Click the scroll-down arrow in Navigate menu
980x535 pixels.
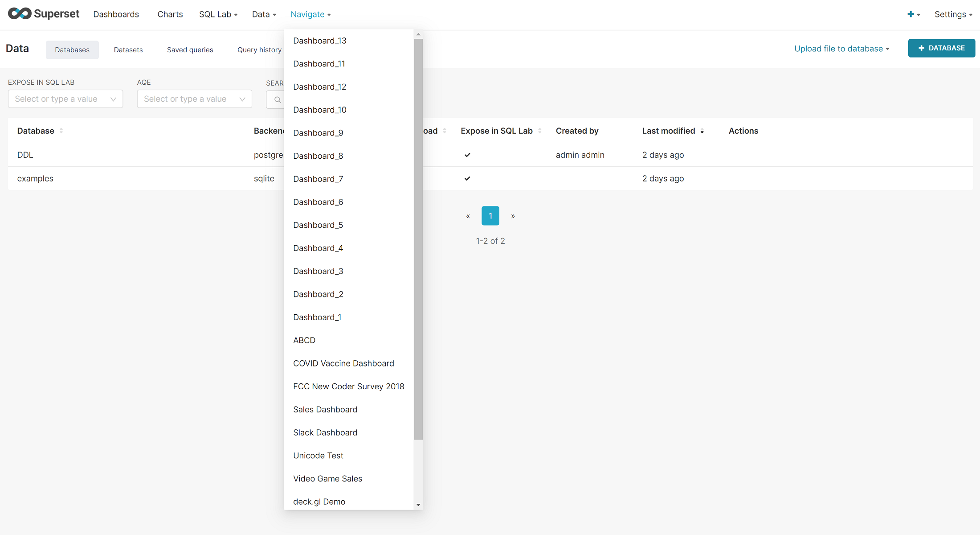pyautogui.click(x=418, y=505)
